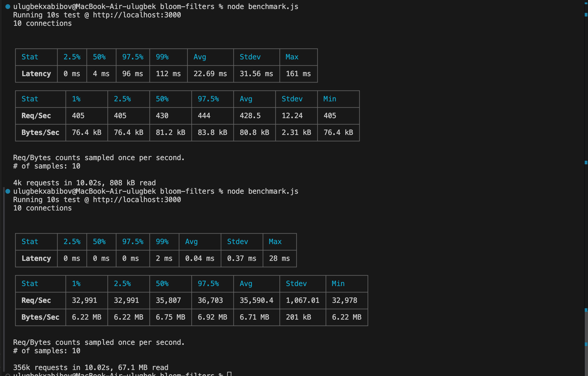Click the http://localhost:3000 link in second run
Viewport: 588px width, 376px height.
137,200
